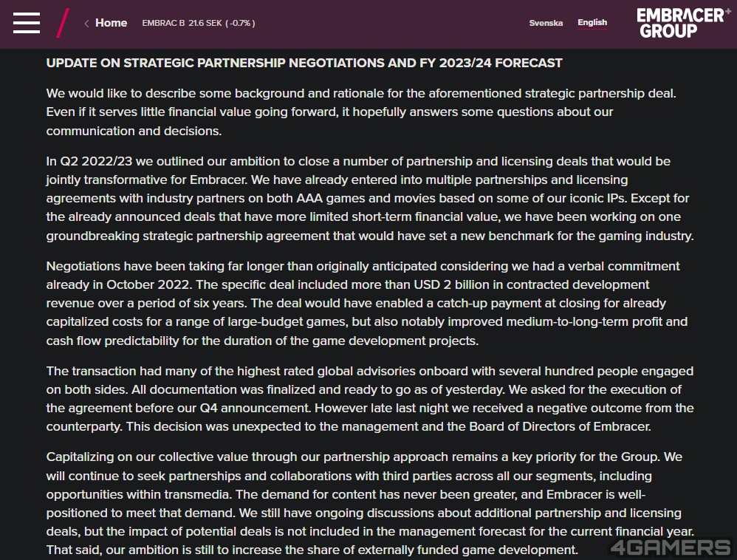The width and height of the screenshot is (737, 560).
Task: Select the English language option
Action: click(x=592, y=23)
